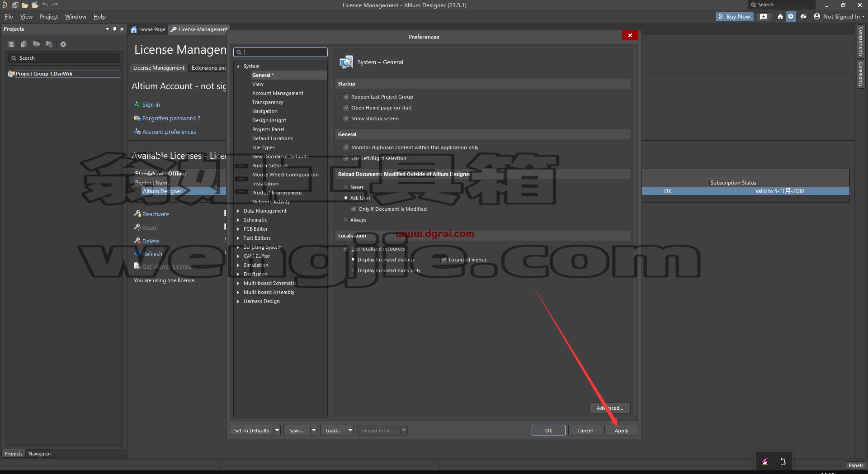Select Account Management in preferences tree
This screenshot has width=868, height=474.
(x=278, y=93)
